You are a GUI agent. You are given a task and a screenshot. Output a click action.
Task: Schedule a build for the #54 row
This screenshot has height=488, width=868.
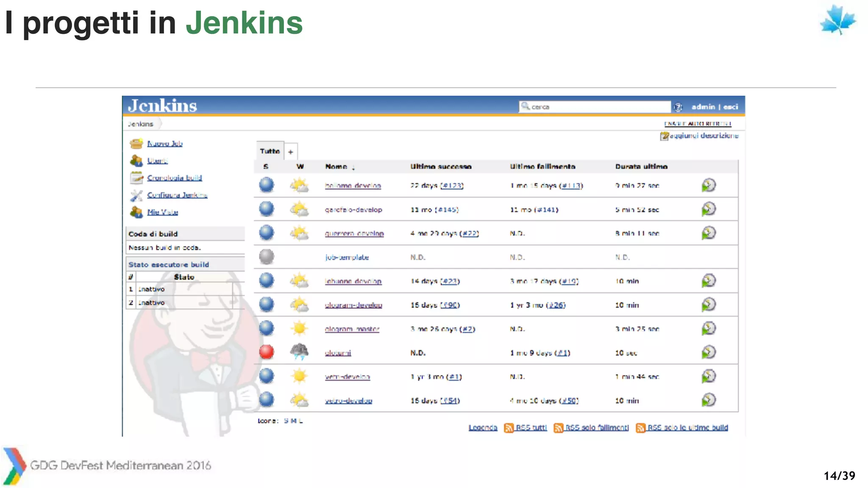click(x=709, y=400)
